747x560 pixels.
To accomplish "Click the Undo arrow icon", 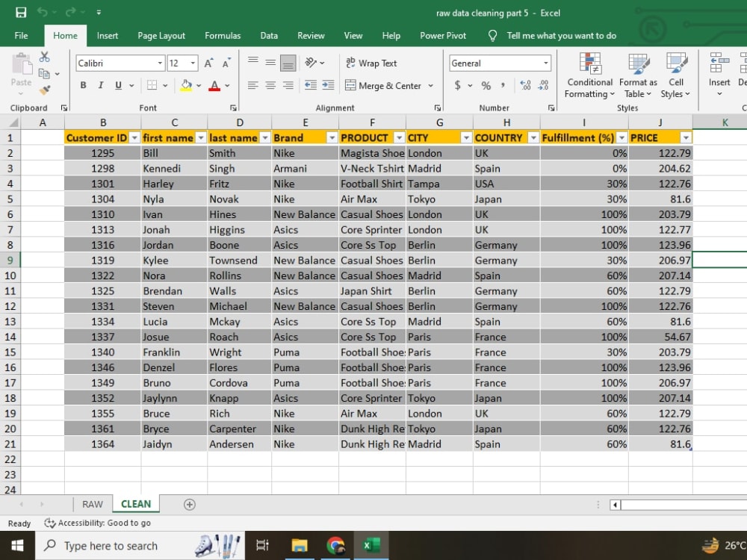I will click(x=43, y=13).
